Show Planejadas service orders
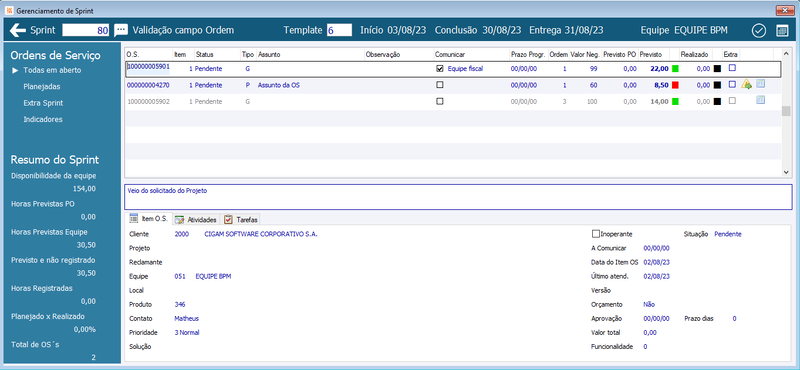 (42, 87)
